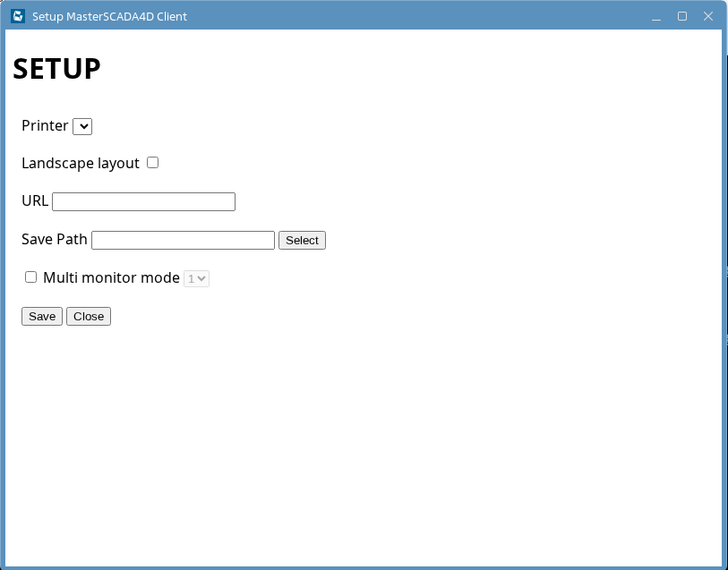Click the Printer label text
728x570 pixels.
click(45, 125)
